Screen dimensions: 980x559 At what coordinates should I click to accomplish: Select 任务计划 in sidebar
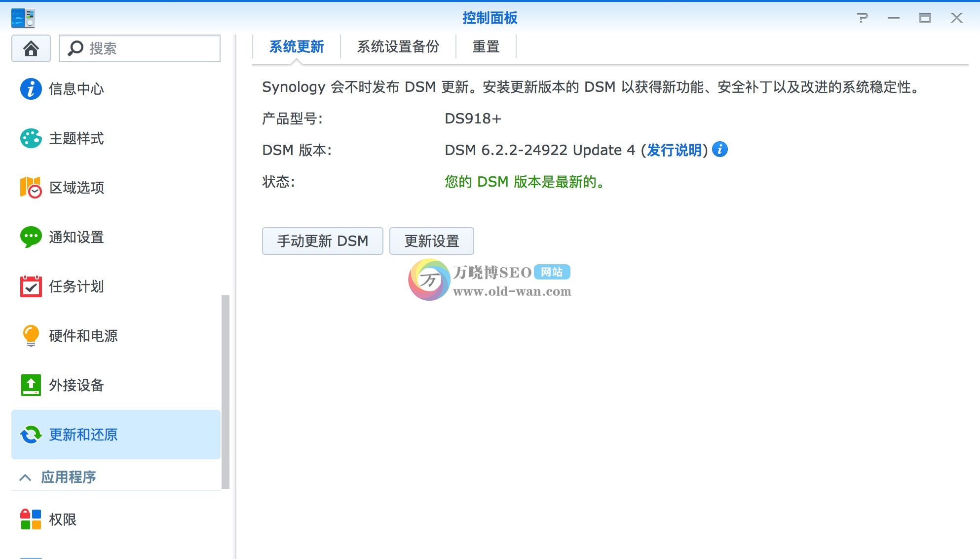[x=116, y=286]
